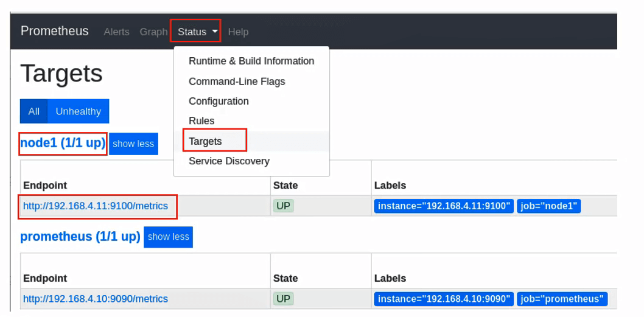
Task: Click Labels header in node1 table
Action: 390,186
